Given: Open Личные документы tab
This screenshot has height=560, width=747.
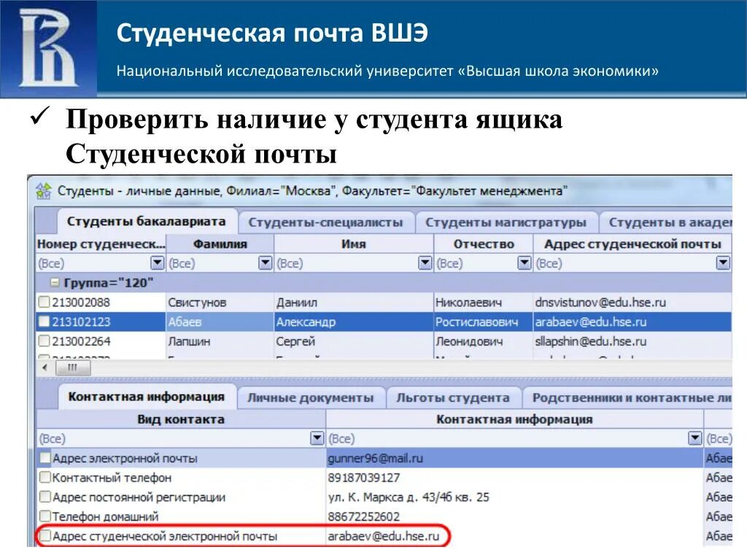Looking at the screenshot, I should tap(311, 397).
